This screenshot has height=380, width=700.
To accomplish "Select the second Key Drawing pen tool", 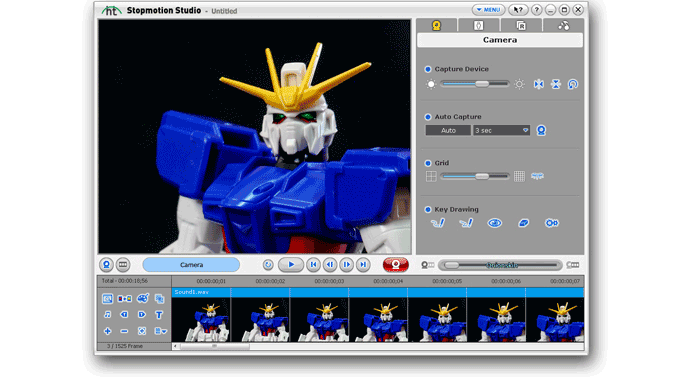I will click(x=466, y=223).
